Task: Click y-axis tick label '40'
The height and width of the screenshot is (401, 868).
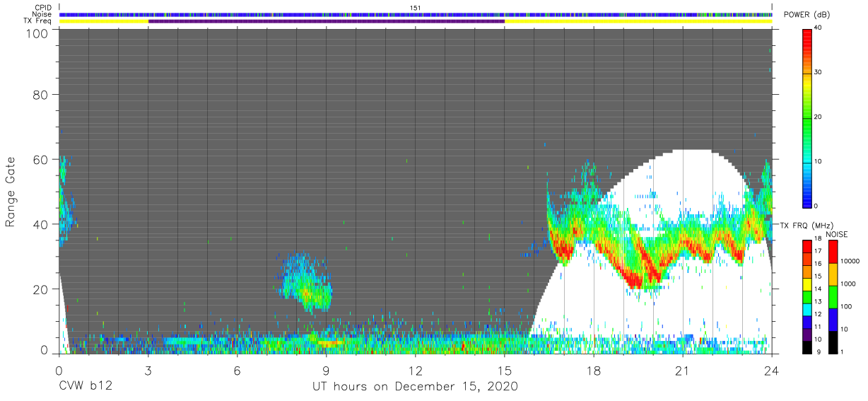Action: pyautogui.click(x=40, y=224)
